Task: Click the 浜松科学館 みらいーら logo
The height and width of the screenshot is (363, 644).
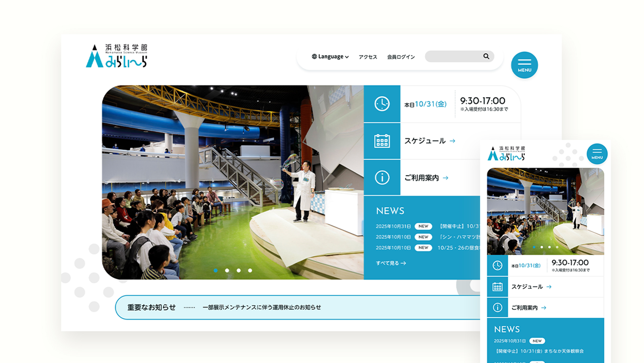Action: (x=116, y=56)
